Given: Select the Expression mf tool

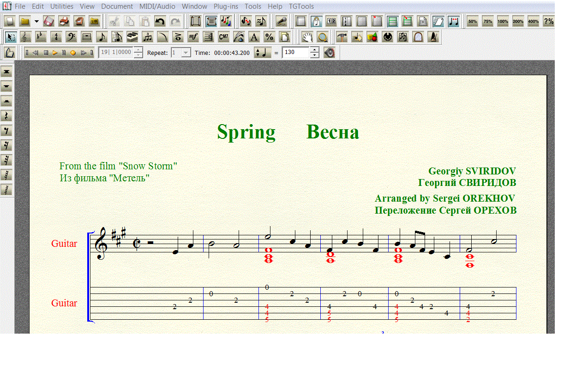Looking at the screenshot, I should [193, 37].
